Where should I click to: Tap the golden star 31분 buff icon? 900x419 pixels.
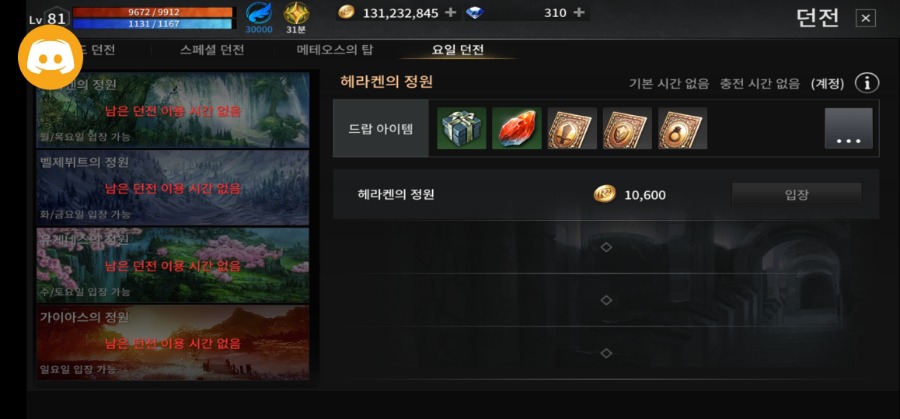tap(296, 18)
